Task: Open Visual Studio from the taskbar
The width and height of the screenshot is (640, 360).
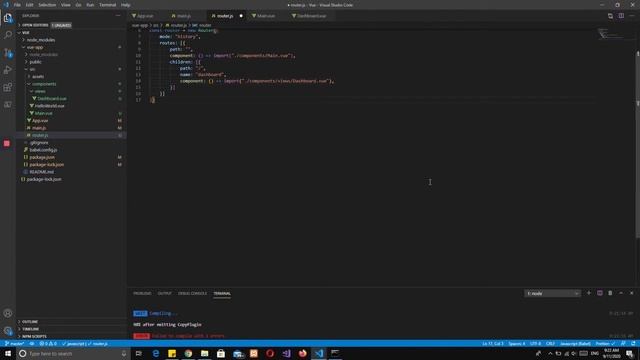Action: click(x=286, y=353)
